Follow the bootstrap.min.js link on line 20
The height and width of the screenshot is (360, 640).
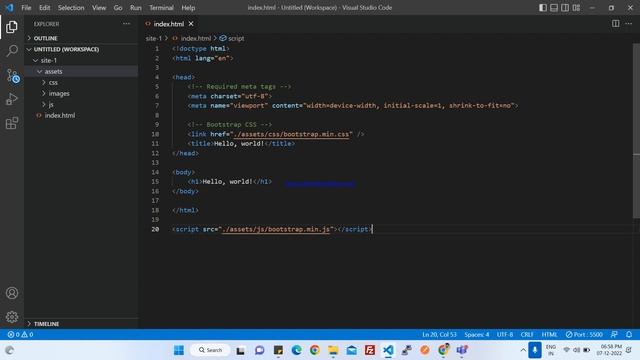[x=276, y=229]
